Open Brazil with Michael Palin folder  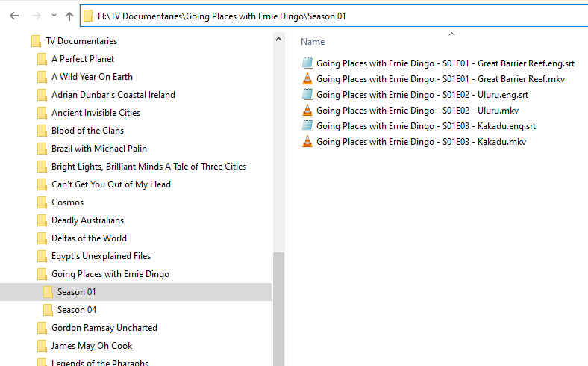coord(99,149)
